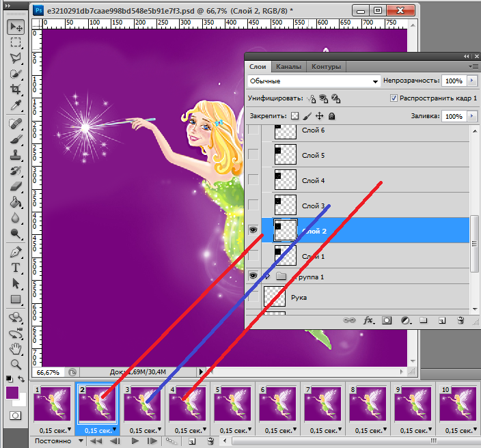Select the Brush tool
The image size is (481, 448).
(16, 139)
